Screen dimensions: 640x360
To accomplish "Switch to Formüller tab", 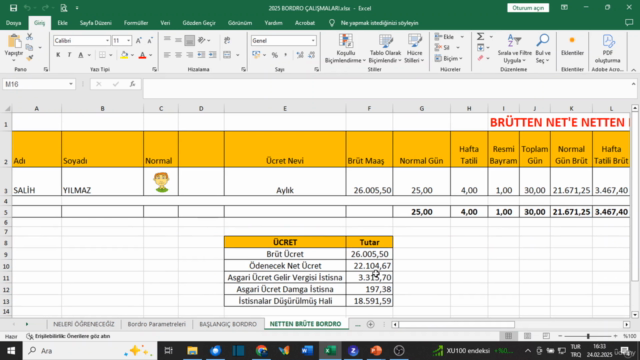I will coord(136,23).
